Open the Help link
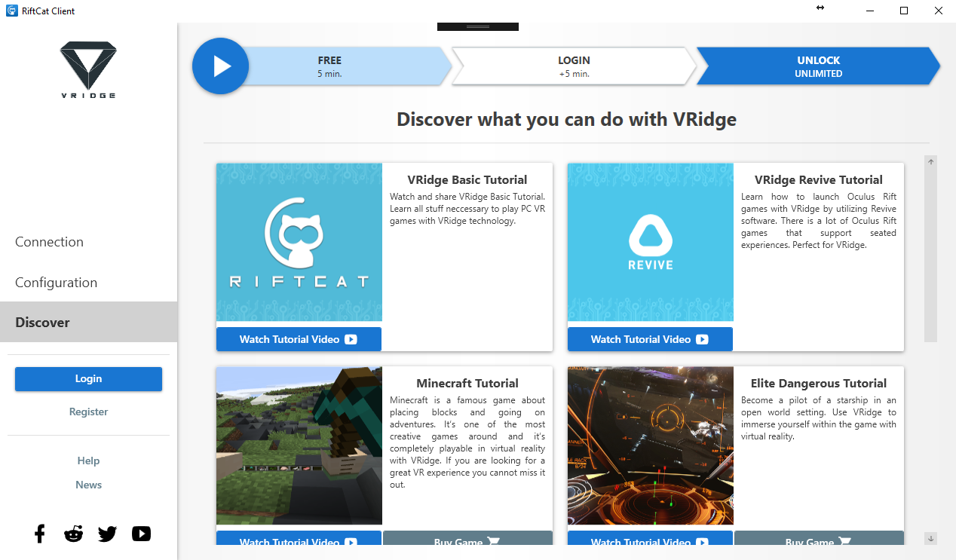This screenshot has height=560, width=956. point(88,461)
